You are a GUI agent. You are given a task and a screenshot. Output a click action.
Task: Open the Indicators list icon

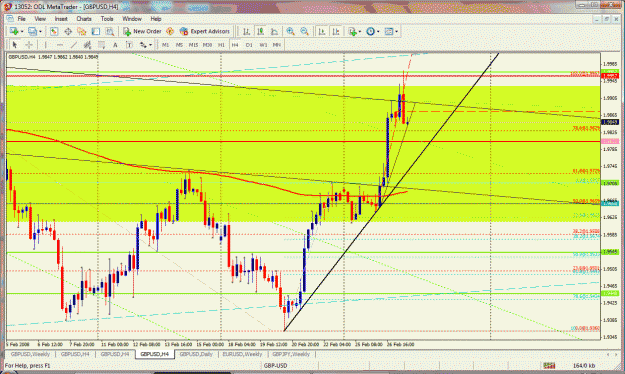click(352, 31)
